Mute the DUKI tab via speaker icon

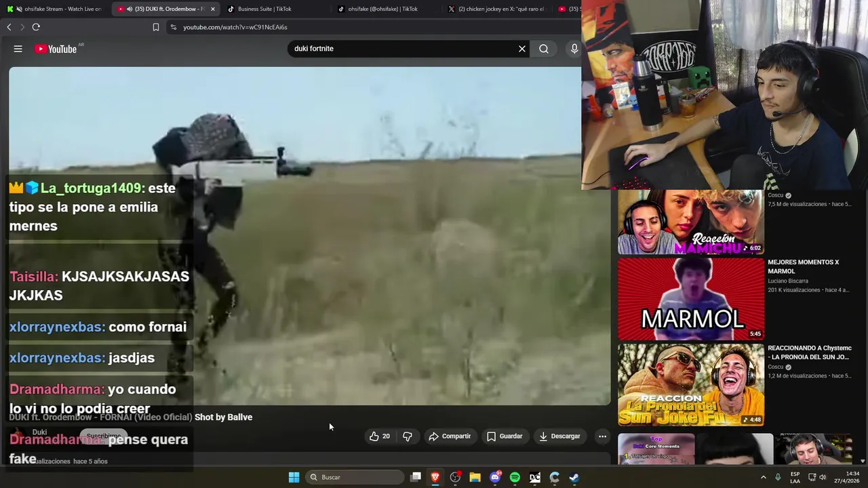click(x=130, y=9)
